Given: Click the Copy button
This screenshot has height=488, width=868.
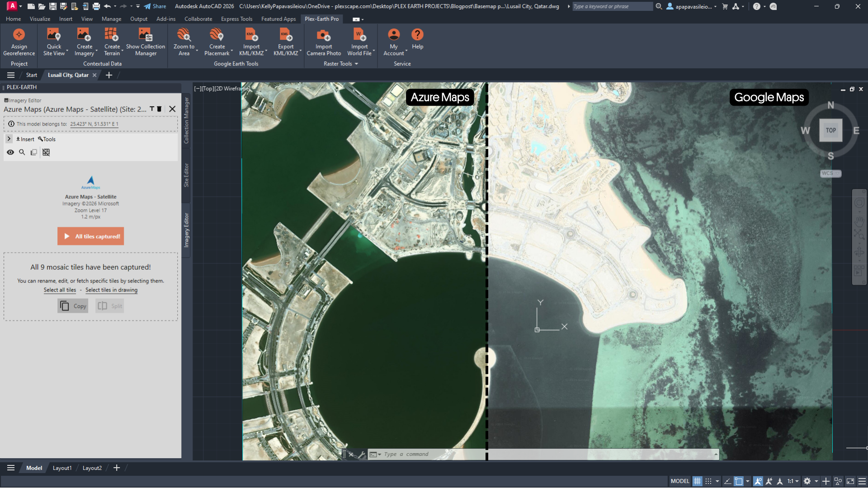Looking at the screenshot, I should coord(73,306).
